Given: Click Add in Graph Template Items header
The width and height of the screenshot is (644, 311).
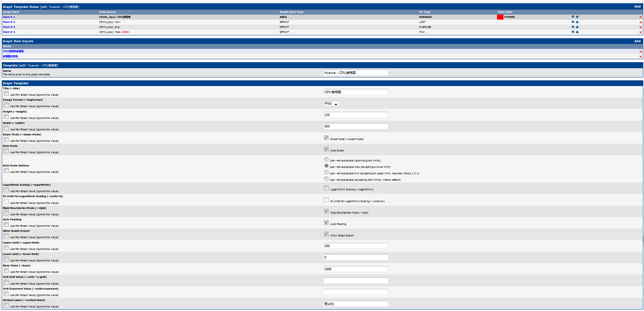Looking at the screenshot, I should (637, 6).
